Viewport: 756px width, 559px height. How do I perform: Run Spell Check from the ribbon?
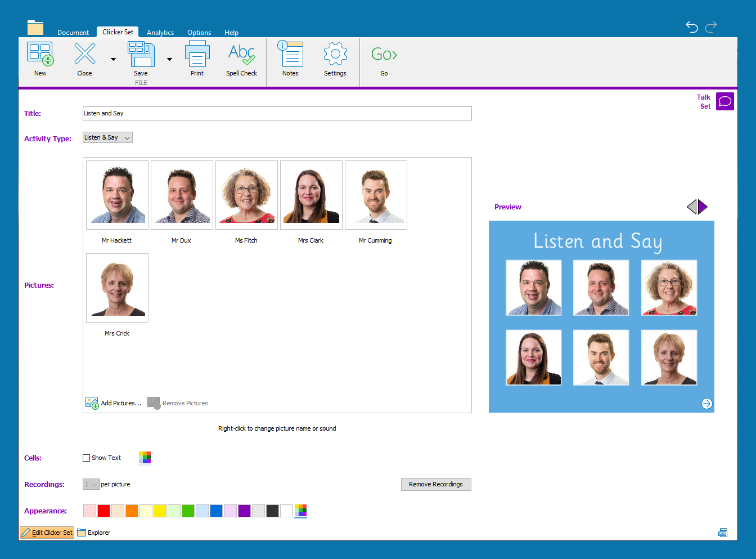(241, 55)
